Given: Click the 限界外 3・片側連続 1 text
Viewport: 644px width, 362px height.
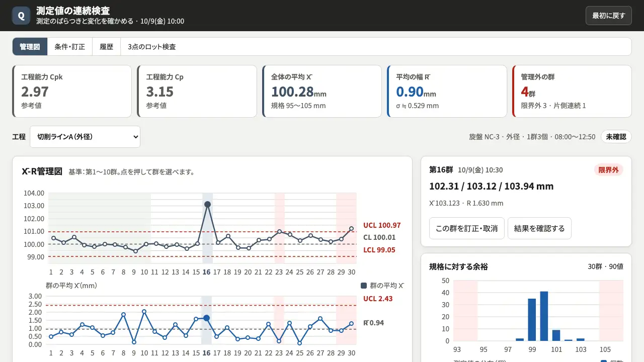Looking at the screenshot, I should pos(553,106).
